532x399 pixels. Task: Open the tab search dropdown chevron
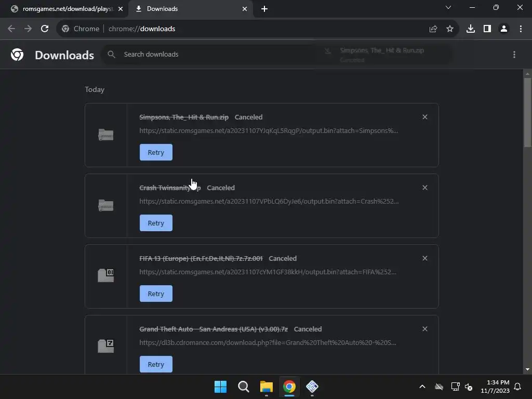coord(448,7)
